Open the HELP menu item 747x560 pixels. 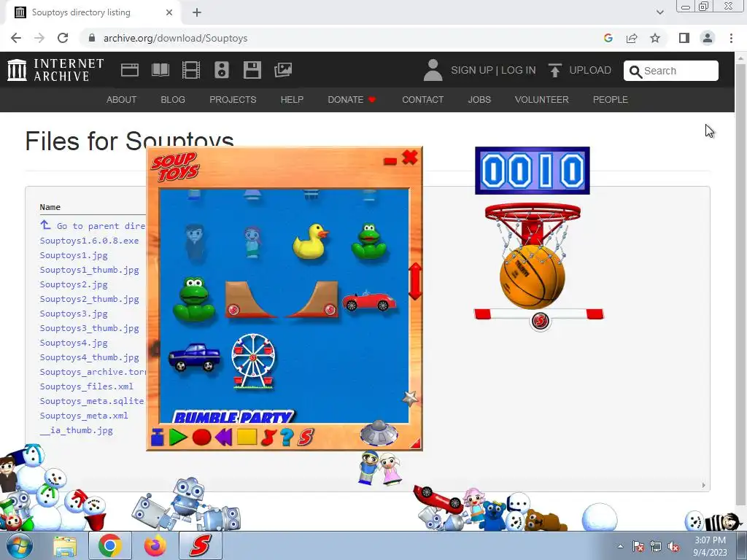(x=292, y=99)
